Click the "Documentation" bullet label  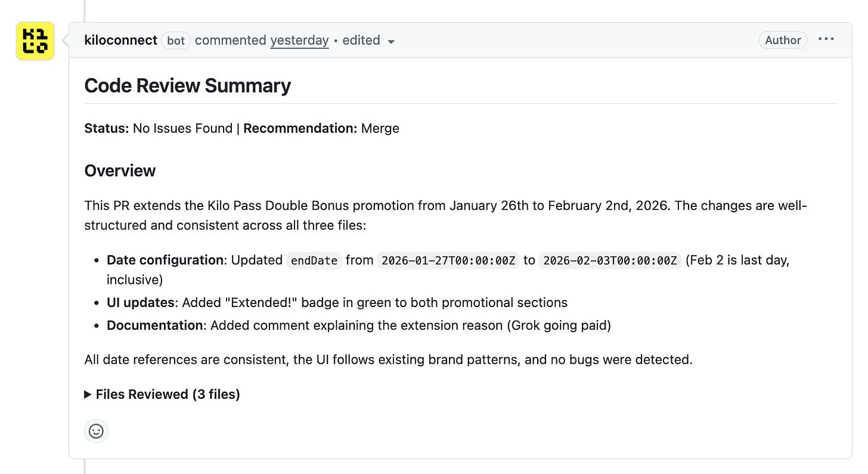click(155, 325)
